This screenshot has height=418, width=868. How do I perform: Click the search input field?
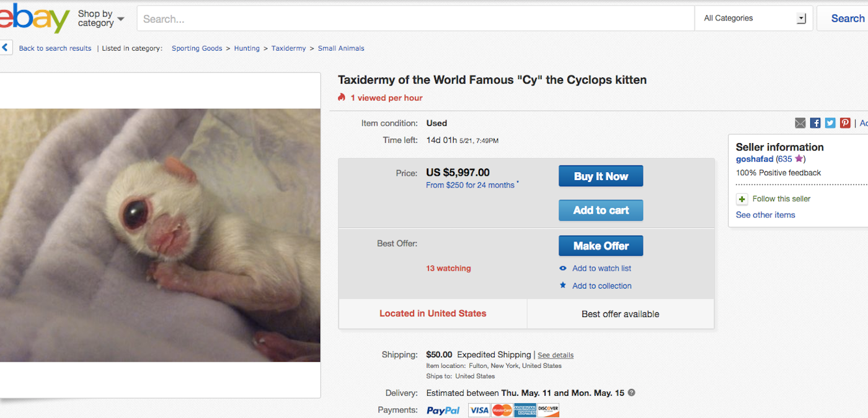coord(415,19)
